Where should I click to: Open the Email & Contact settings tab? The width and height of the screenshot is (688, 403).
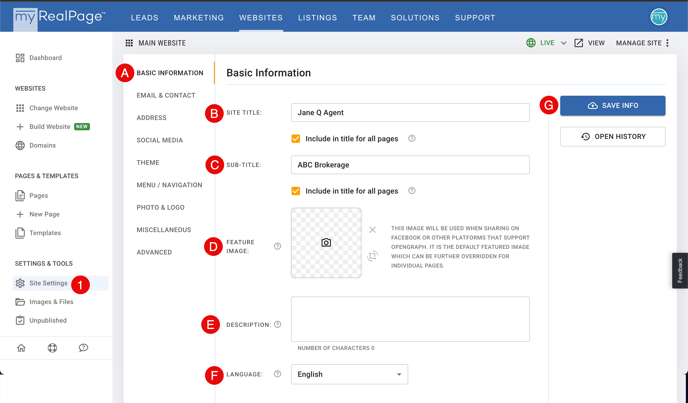coord(166,95)
